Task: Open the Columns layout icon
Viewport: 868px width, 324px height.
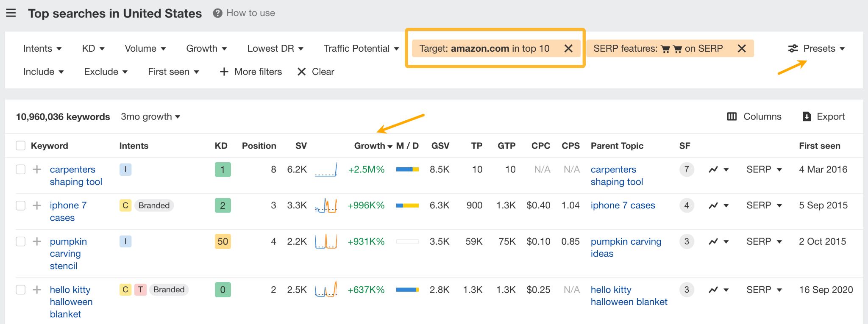Action: (x=732, y=116)
